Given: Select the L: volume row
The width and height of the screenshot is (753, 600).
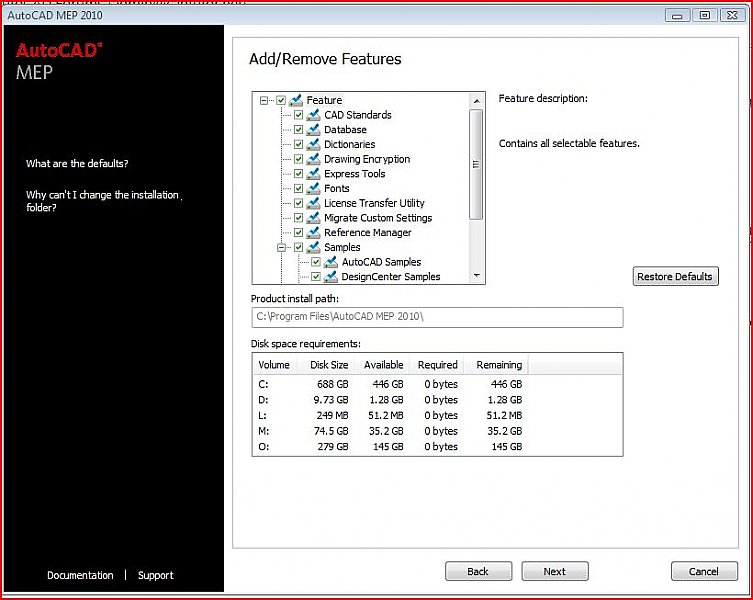Looking at the screenshot, I should (437, 416).
